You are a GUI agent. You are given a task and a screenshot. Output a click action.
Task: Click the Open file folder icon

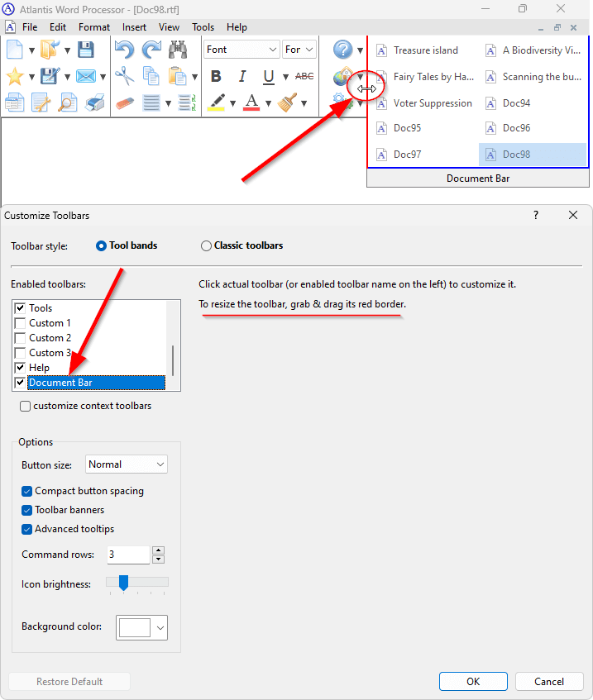50,50
